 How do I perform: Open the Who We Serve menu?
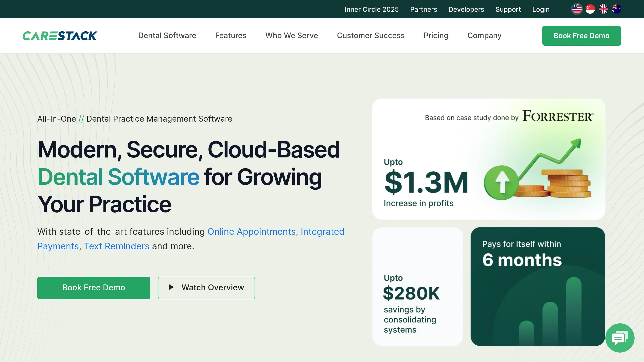[292, 36]
